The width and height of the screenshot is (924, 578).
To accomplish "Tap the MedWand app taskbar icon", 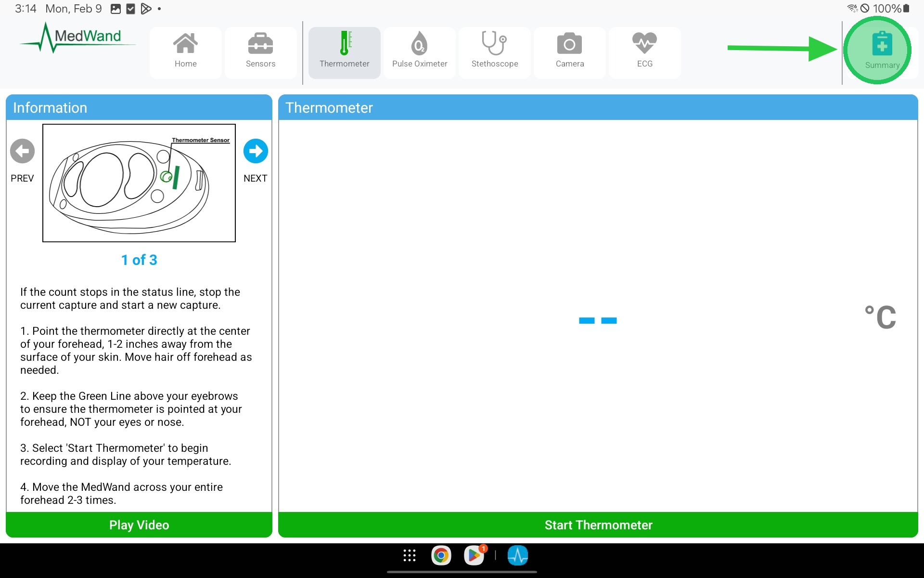I will tap(517, 555).
